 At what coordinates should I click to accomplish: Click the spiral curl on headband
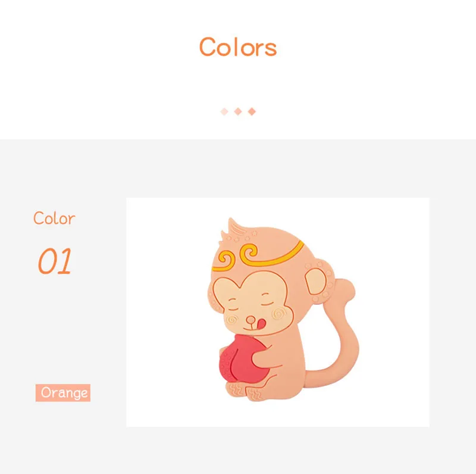249,252
